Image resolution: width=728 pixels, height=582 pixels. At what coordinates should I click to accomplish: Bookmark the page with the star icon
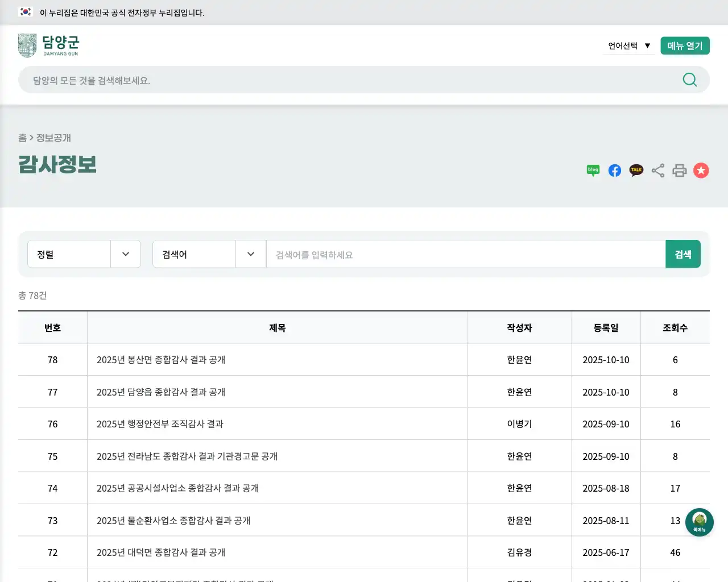click(701, 171)
